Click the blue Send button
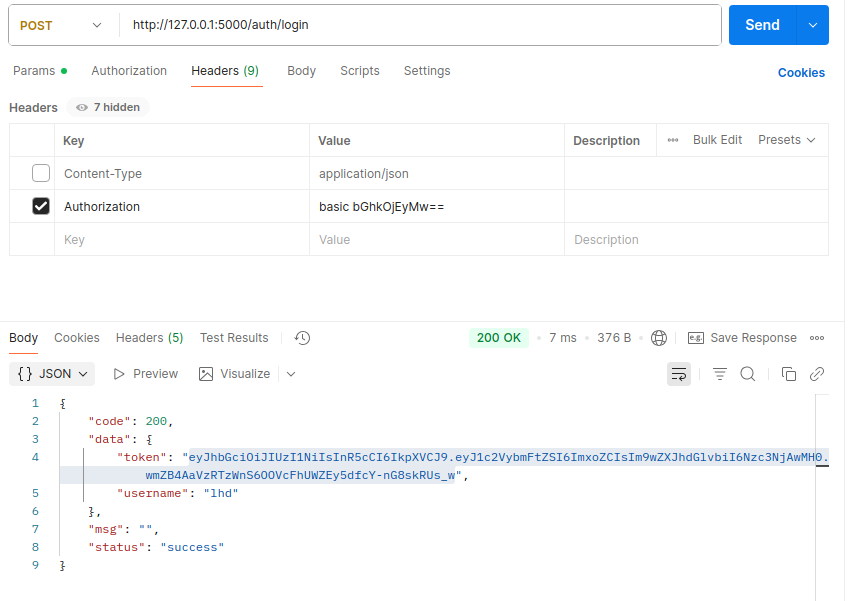Viewport: 853px width, 601px height. [x=762, y=25]
